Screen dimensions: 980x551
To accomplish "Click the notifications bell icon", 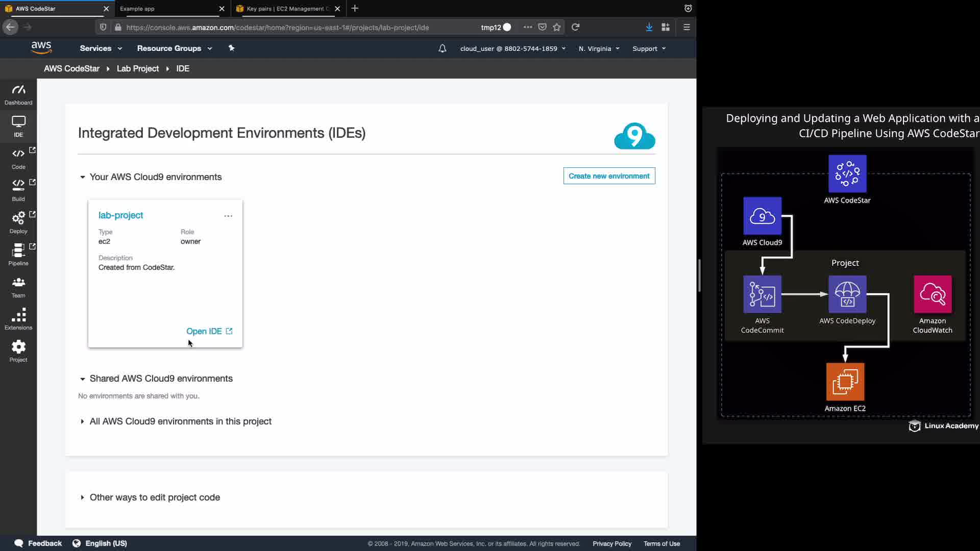I will pyautogui.click(x=442, y=48).
